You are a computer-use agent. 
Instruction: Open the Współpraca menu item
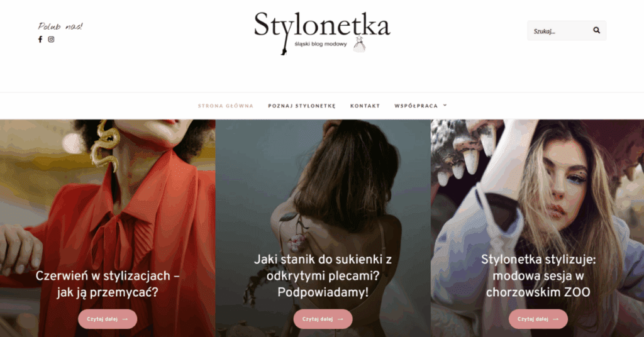tap(416, 106)
